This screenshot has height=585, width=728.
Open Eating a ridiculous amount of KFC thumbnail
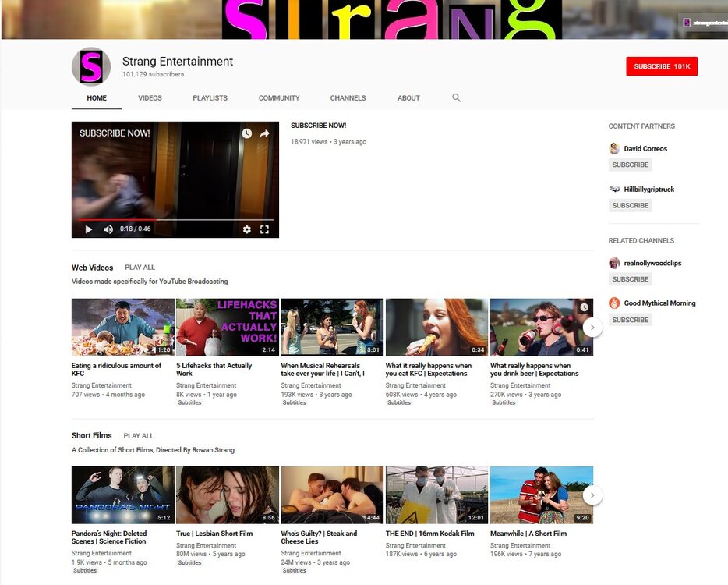(x=123, y=327)
